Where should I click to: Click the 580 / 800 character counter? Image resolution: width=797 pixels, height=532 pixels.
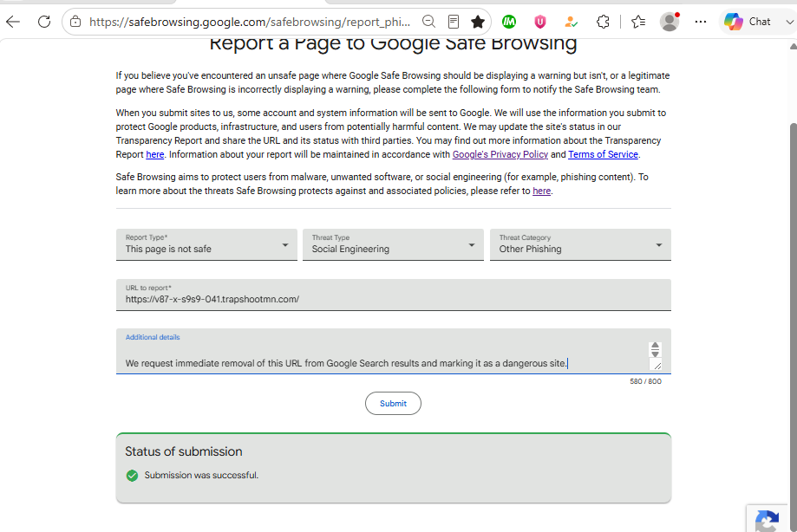(645, 381)
